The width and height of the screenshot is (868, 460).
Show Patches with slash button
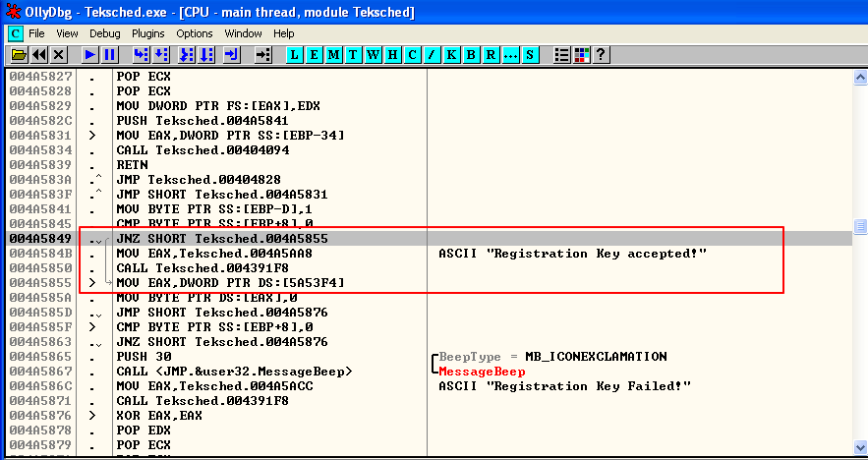pyautogui.click(x=432, y=54)
